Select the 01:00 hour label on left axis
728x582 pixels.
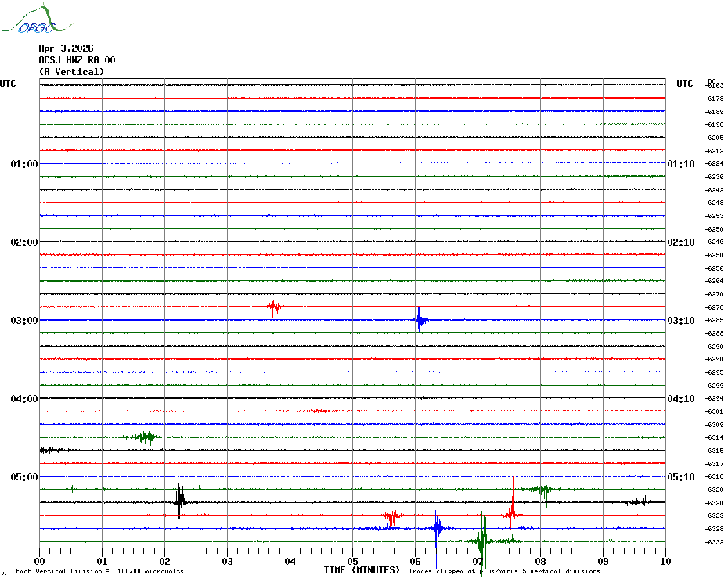tap(24, 164)
